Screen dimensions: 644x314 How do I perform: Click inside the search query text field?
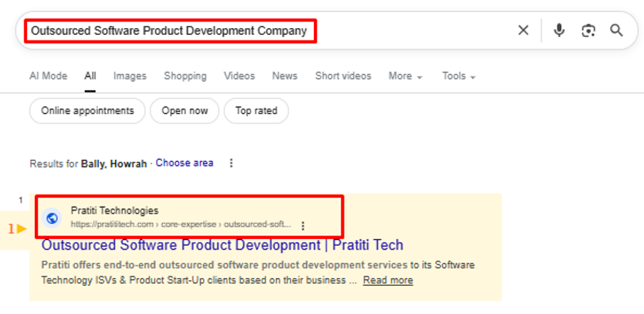pos(169,31)
